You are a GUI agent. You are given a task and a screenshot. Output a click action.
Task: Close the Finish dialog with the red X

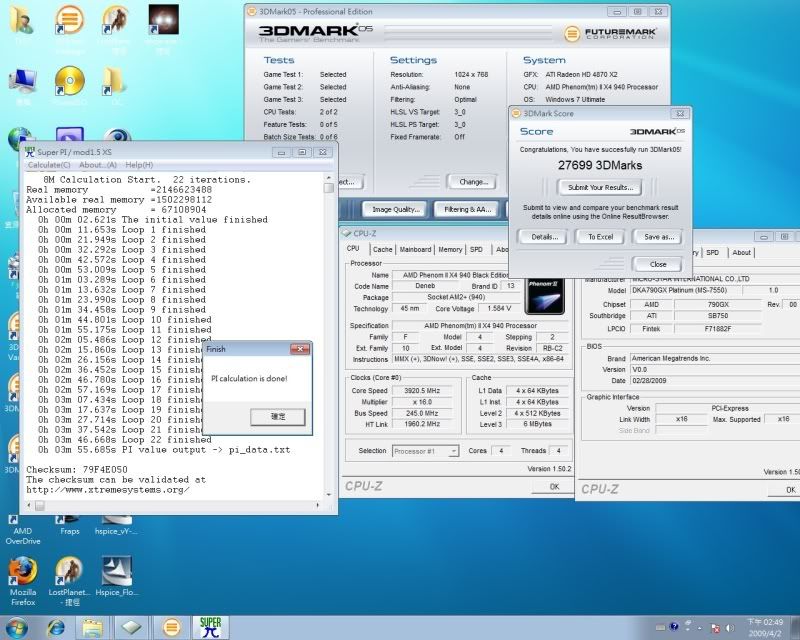point(300,349)
